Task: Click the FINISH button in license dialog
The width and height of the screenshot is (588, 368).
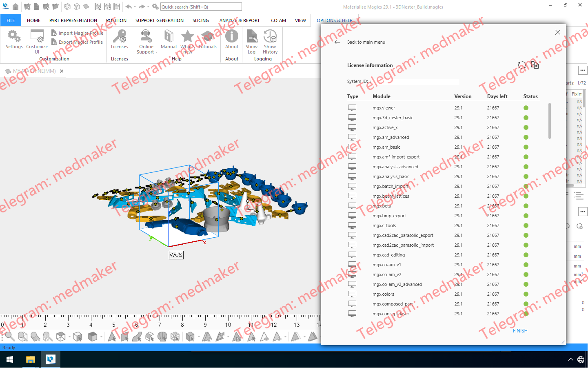Action: coord(520,331)
